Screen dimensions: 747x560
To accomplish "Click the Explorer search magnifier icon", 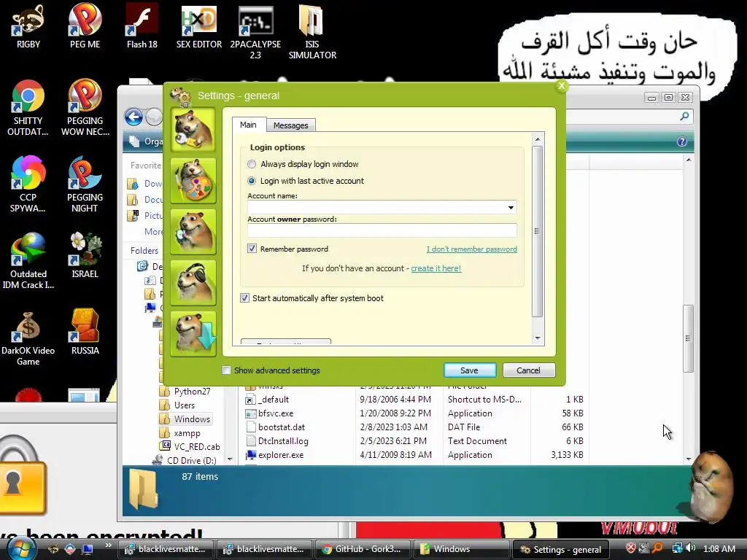I will tap(684, 116).
